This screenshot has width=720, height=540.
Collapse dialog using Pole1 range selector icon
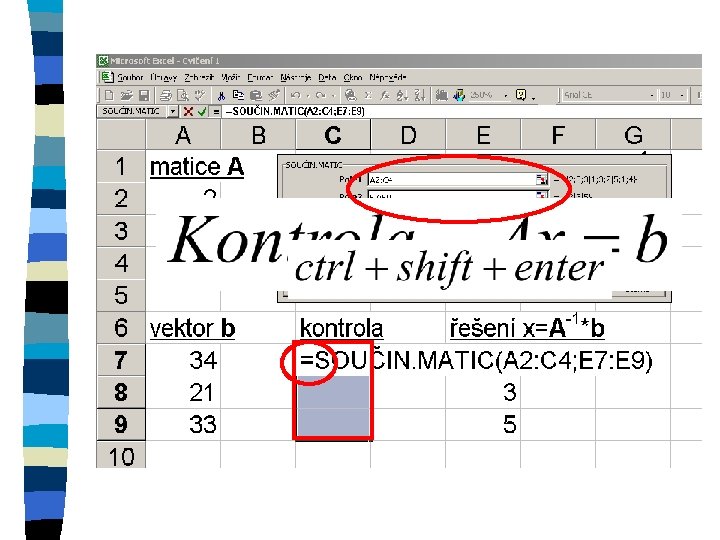tap(542, 180)
